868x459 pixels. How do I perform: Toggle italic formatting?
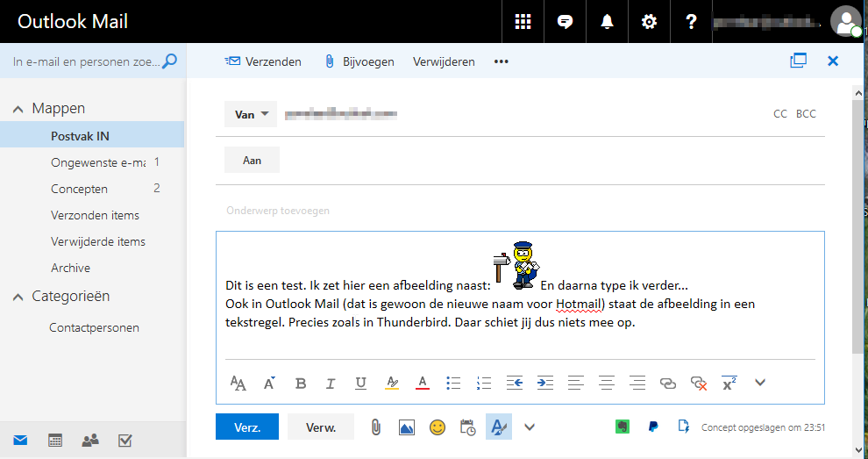tap(331, 383)
